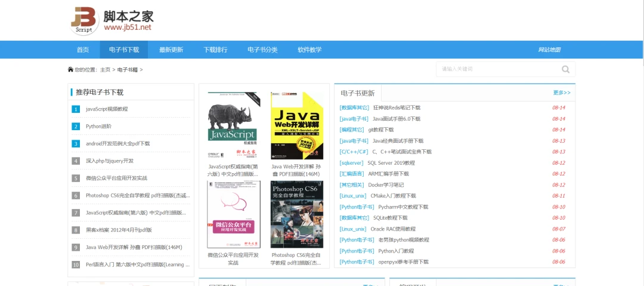This screenshot has width=644, height=286.
Task: Open JavaScript权威指南 book cover
Action: [232, 125]
